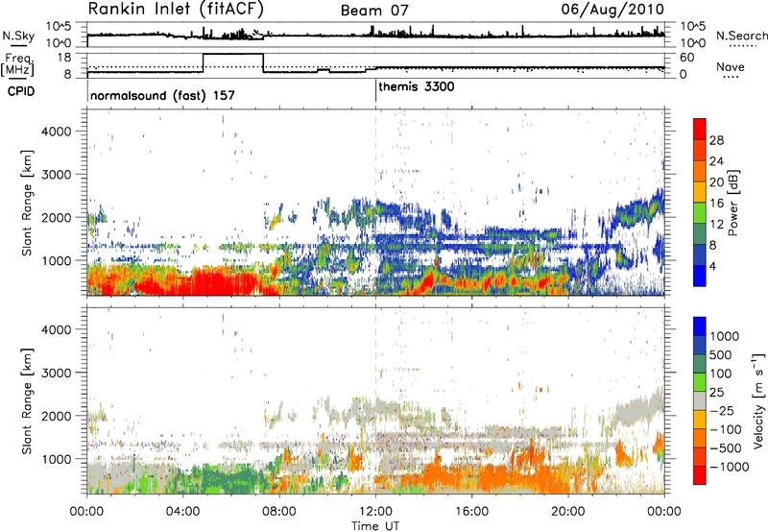Click the "60" tick of the Nave axis
The height and width of the screenshot is (532, 768).
click(x=687, y=58)
